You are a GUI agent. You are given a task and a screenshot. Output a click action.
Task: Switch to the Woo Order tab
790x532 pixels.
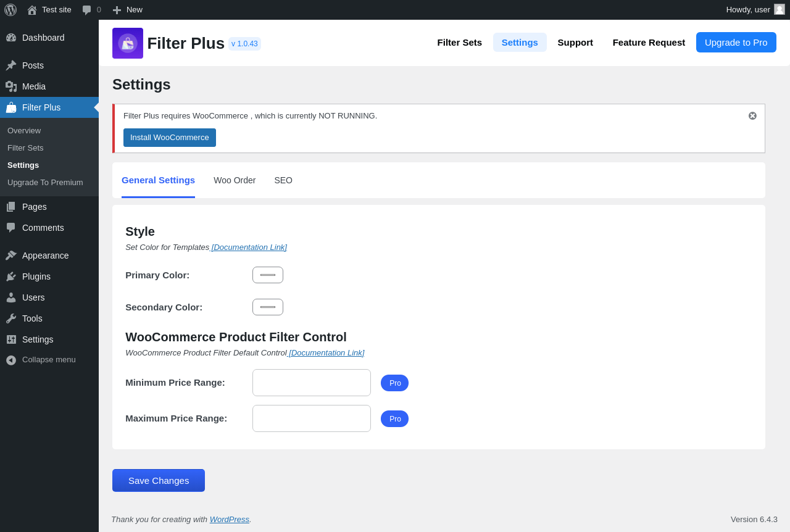235,180
